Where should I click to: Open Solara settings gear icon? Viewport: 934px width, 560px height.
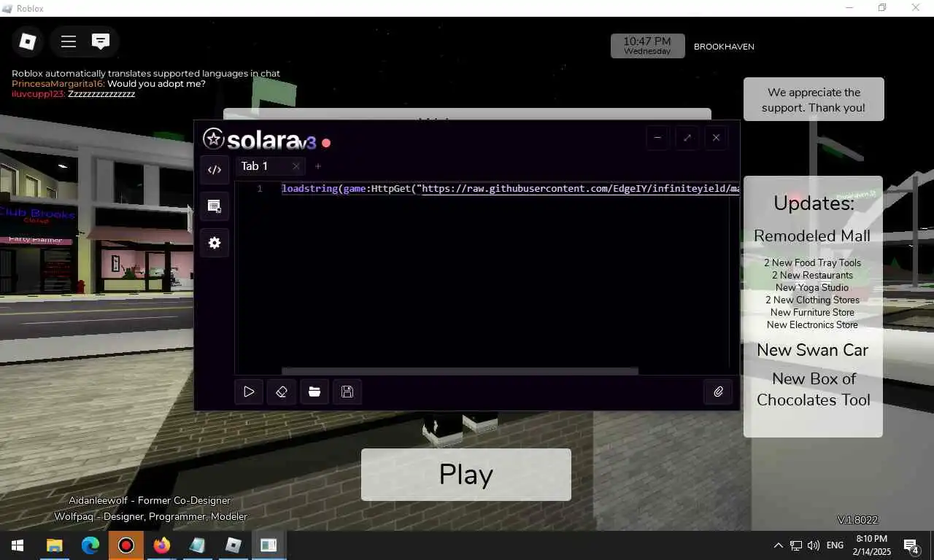pos(215,243)
